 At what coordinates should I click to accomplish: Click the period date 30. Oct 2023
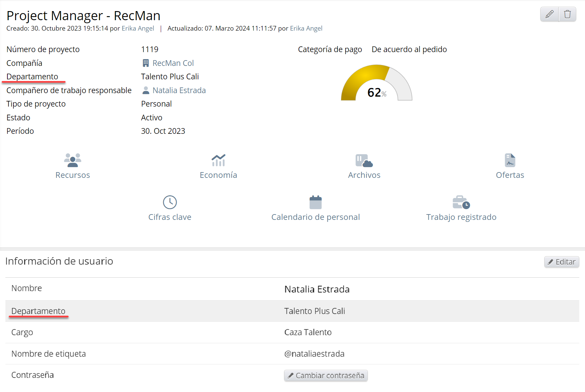click(163, 131)
